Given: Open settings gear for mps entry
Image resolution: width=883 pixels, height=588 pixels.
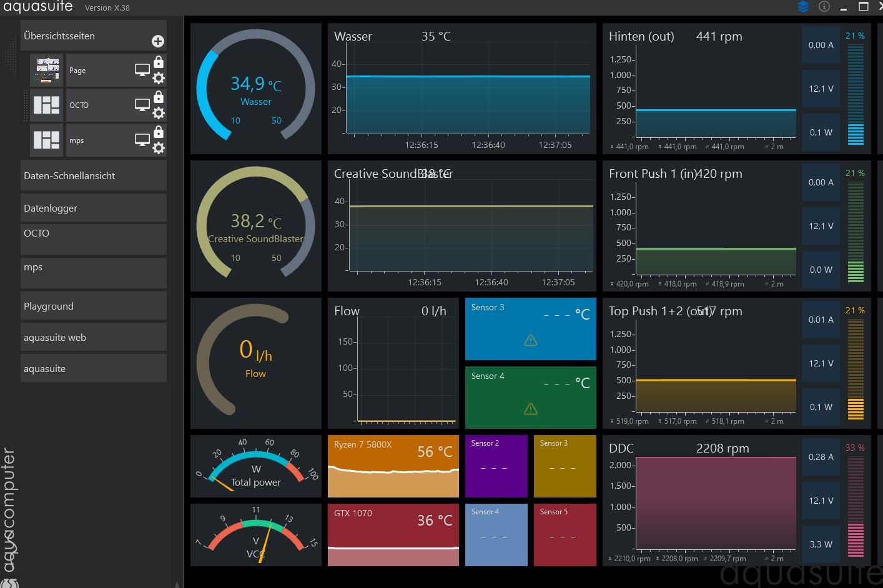Looking at the screenshot, I should pos(159,148).
